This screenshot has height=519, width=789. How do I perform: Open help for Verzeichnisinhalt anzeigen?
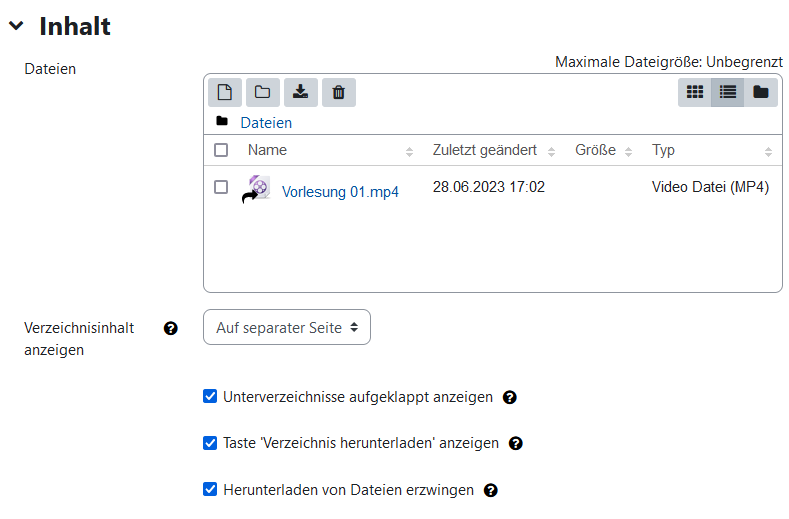click(x=171, y=328)
